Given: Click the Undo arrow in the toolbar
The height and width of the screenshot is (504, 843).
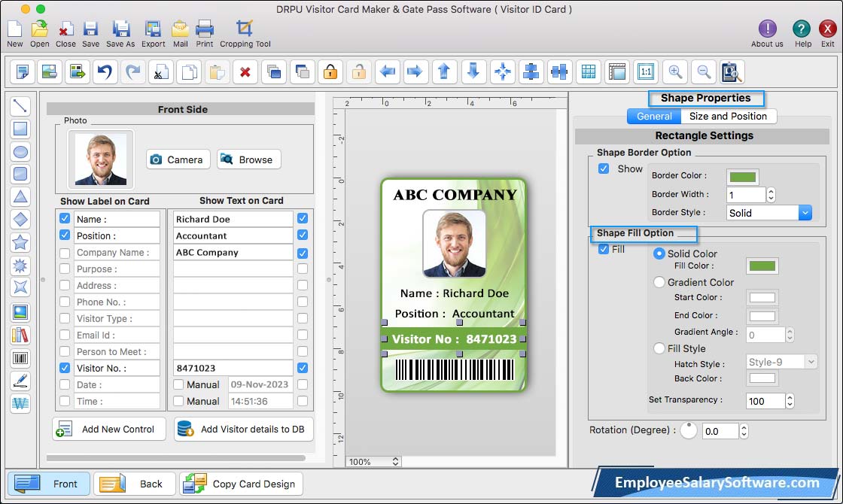Looking at the screenshot, I should tap(105, 71).
